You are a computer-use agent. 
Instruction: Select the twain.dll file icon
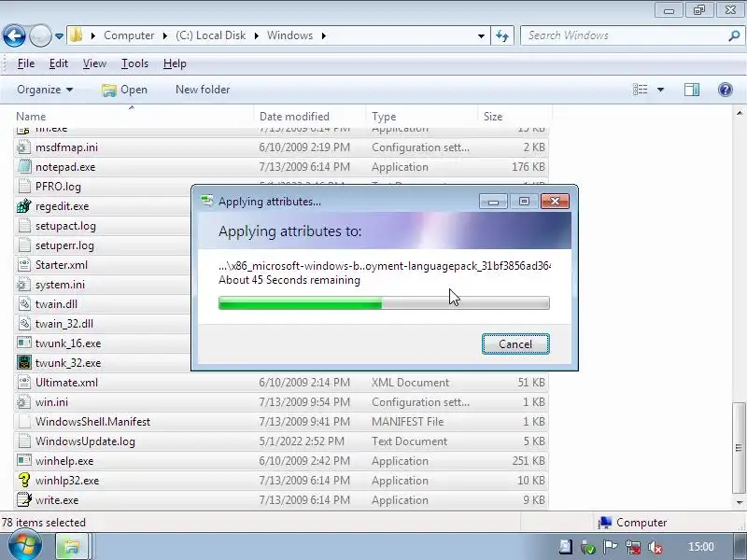(23, 304)
